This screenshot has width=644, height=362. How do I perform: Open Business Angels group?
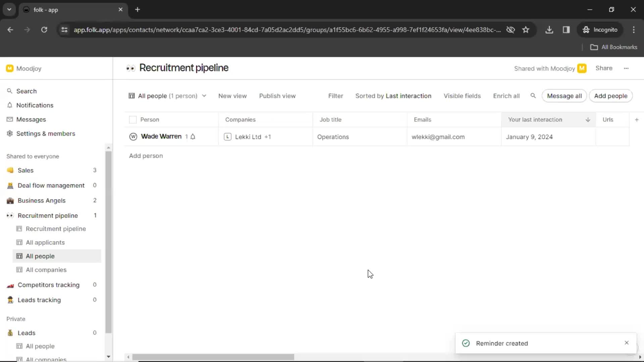click(x=42, y=200)
